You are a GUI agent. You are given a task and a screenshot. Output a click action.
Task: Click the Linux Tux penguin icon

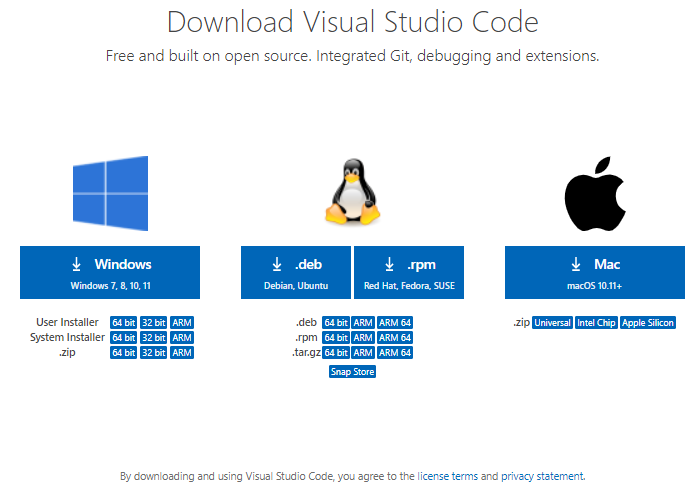pos(352,191)
